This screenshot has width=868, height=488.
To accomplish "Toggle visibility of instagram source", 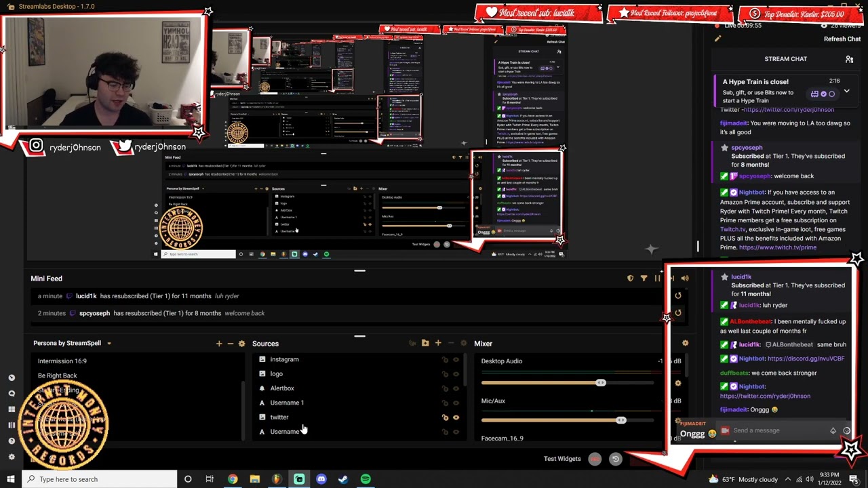I will [x=456, y=360].
